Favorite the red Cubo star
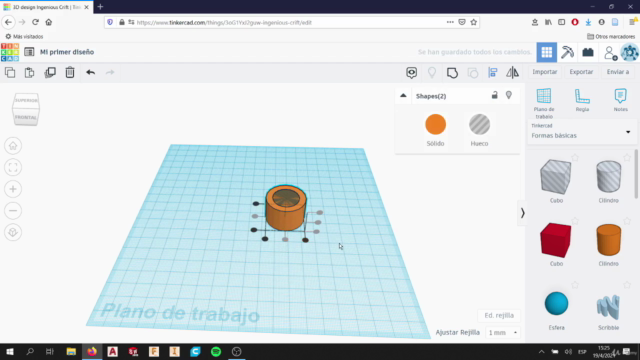 pos(575,221)
